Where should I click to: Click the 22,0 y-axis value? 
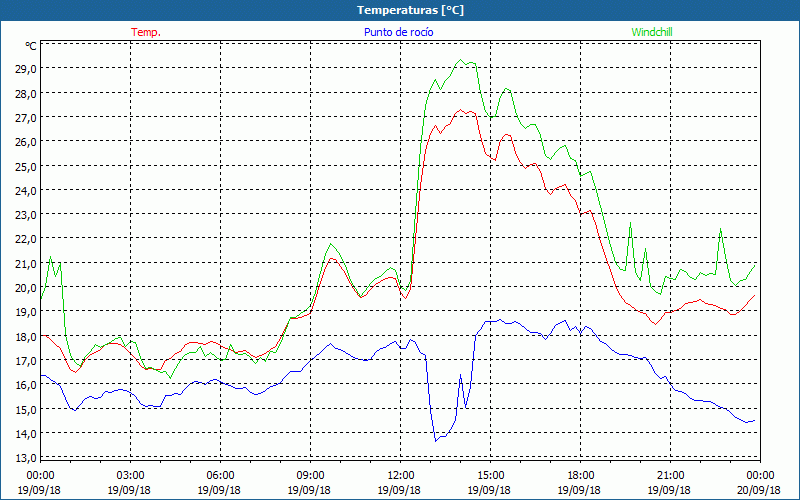(x=26, y=239)
